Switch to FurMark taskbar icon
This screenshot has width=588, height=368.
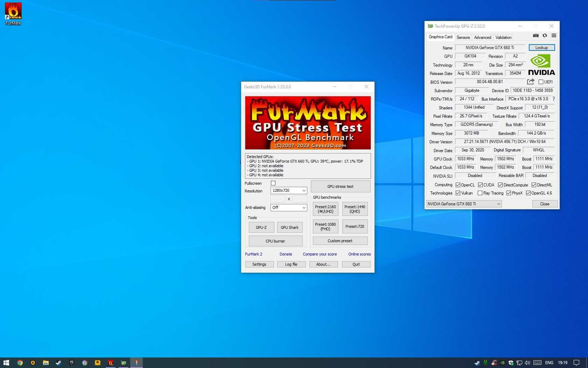(111, 363)
